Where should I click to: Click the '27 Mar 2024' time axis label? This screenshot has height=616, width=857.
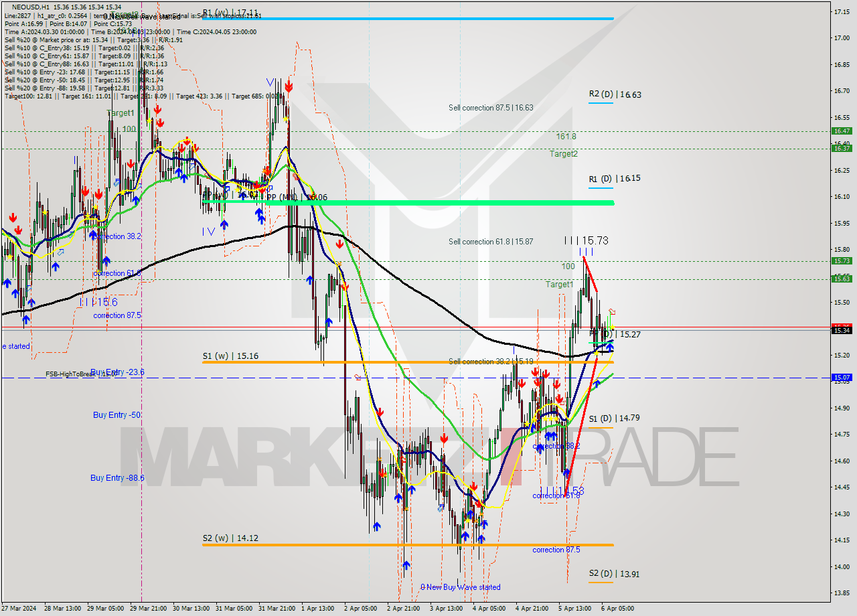click(18, 609)
